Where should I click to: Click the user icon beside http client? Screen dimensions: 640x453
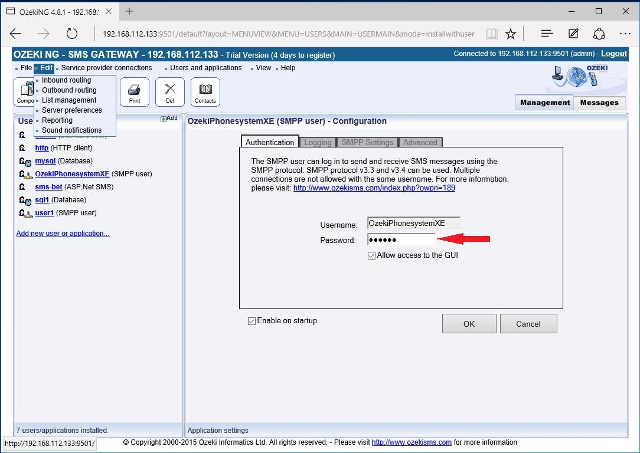pos(22,148)
